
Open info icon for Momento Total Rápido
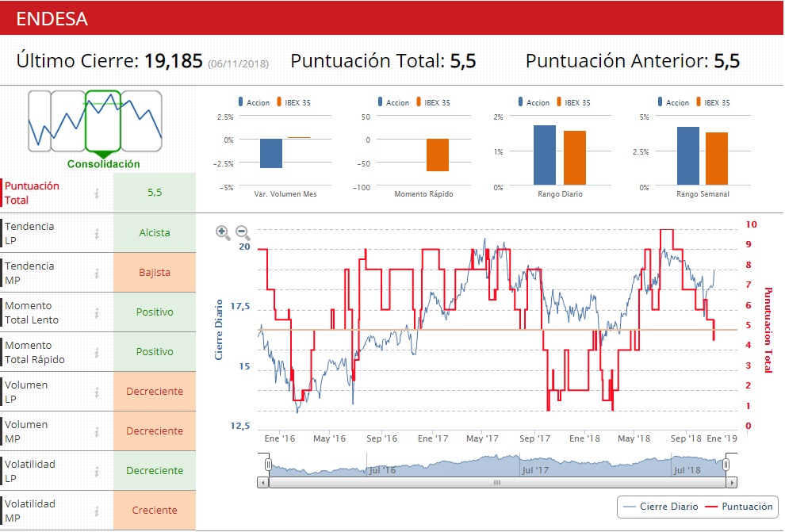(x=97, y=352)
